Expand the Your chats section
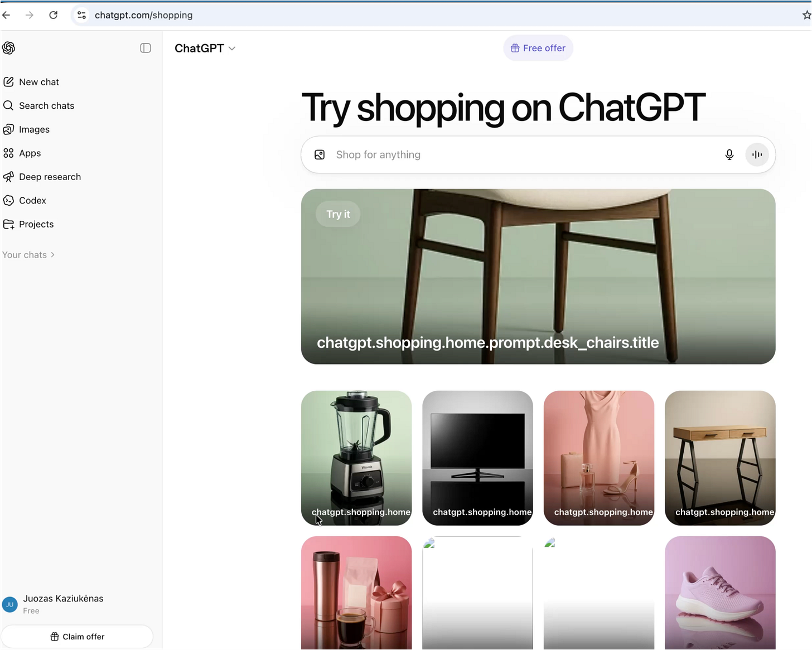812x650 pixels. (x=28, y=255)
